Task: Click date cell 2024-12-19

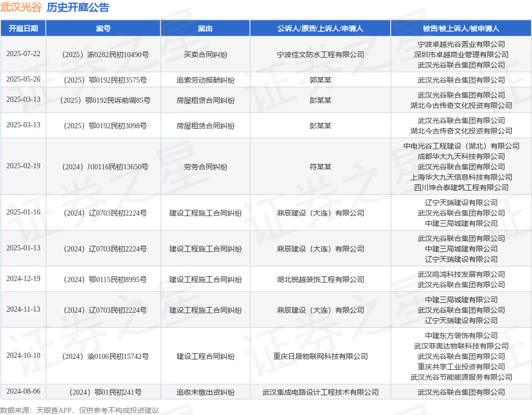Action: [x=23, y=278]
